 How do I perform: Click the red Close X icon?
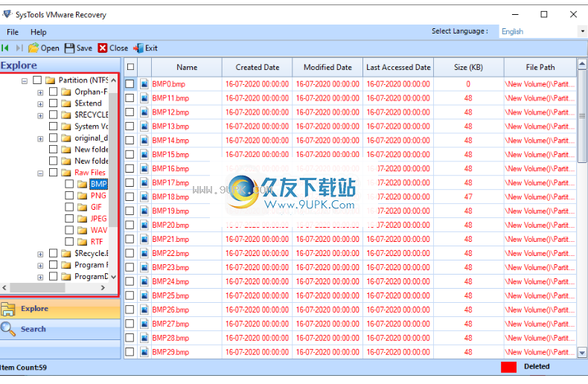point(103,48)
